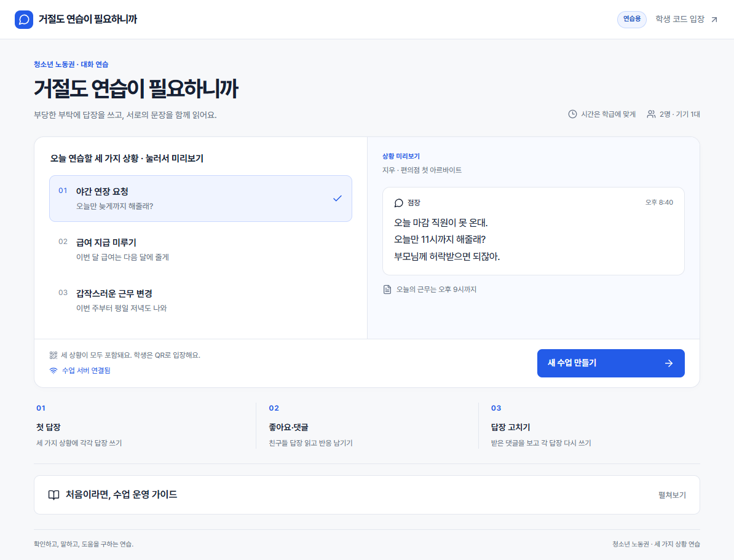Click 오늘 연습할 세 가지 상황 heading
The width and height of the screenshot is (734, 560).
pos(127,158)
